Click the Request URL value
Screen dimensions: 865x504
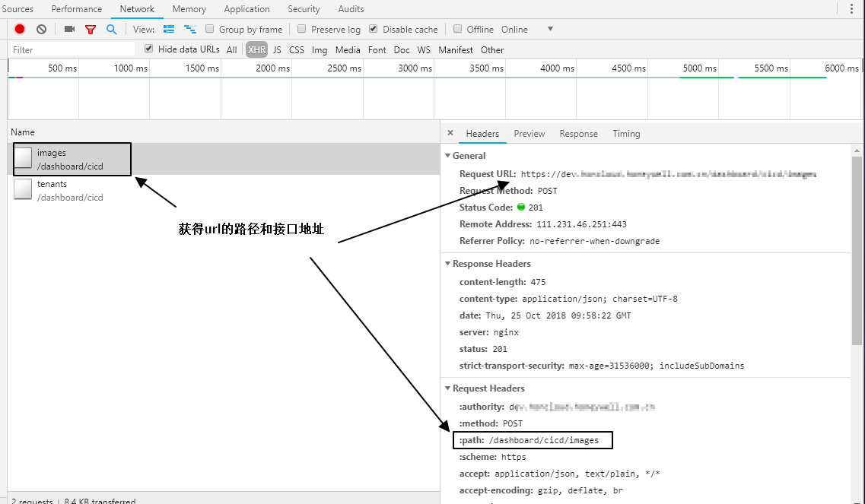coord(669,174)
